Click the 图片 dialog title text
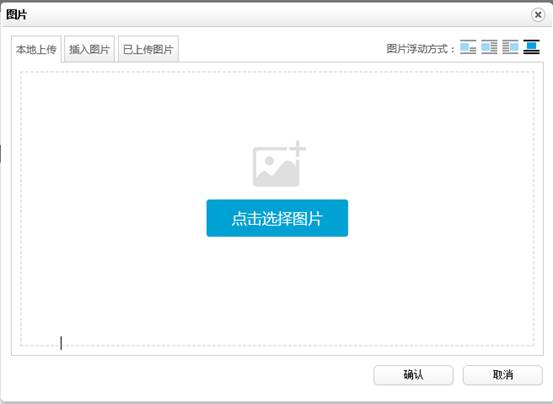The height and width of the screenshot is (404, 553). (17, 14)
